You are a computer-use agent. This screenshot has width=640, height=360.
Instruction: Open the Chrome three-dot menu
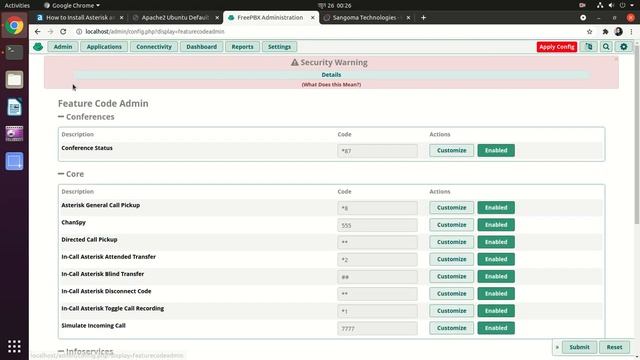pyautogui.click(x=631, y=31)
